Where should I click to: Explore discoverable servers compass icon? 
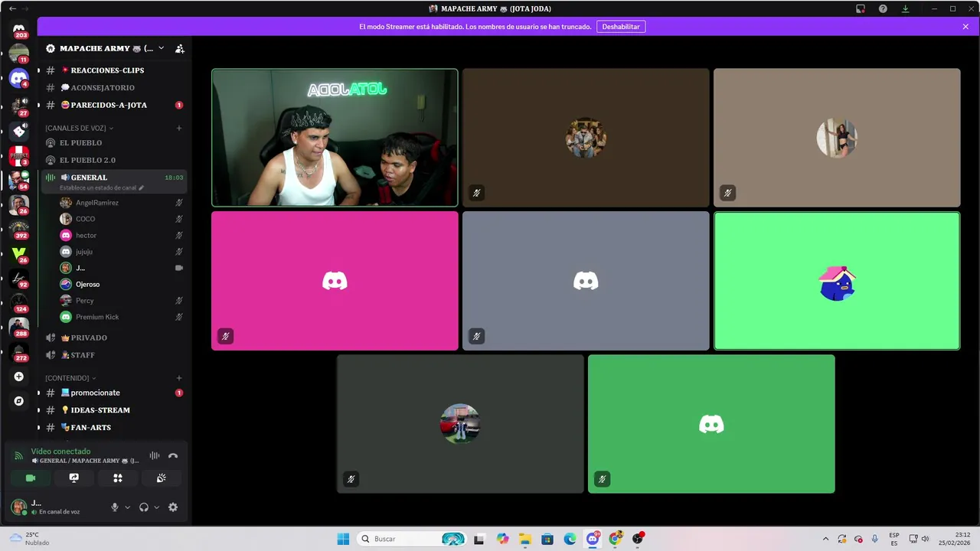pyautogui.click(x=19, y=401)
